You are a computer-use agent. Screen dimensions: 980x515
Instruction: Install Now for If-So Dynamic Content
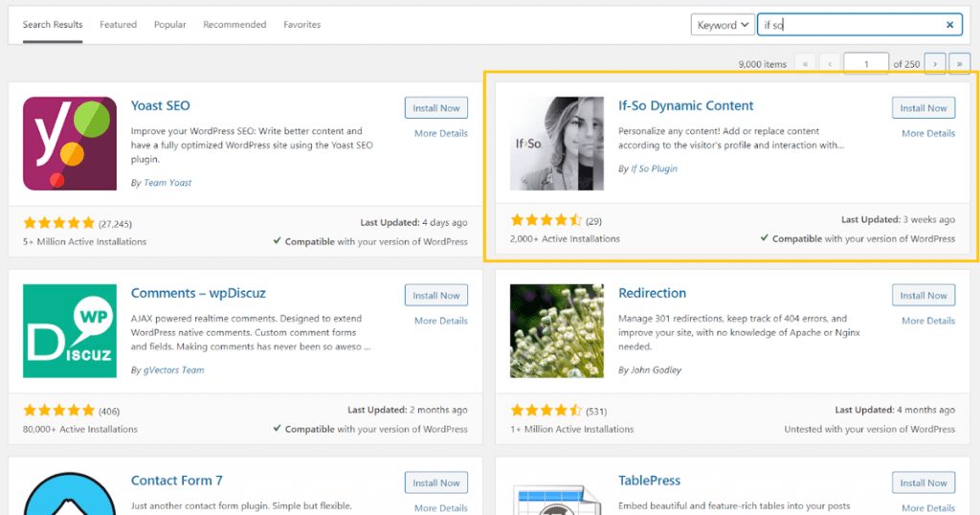pos(924,107)
